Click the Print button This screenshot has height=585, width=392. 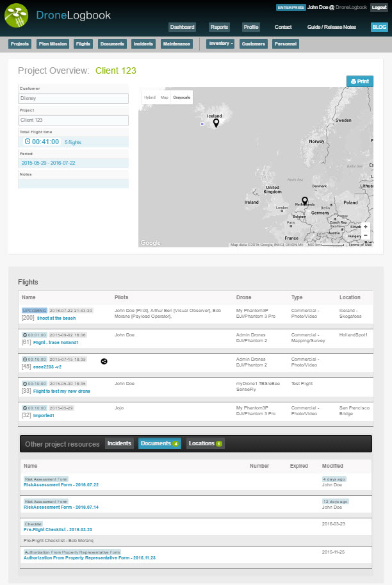click(x=360, y=81)
